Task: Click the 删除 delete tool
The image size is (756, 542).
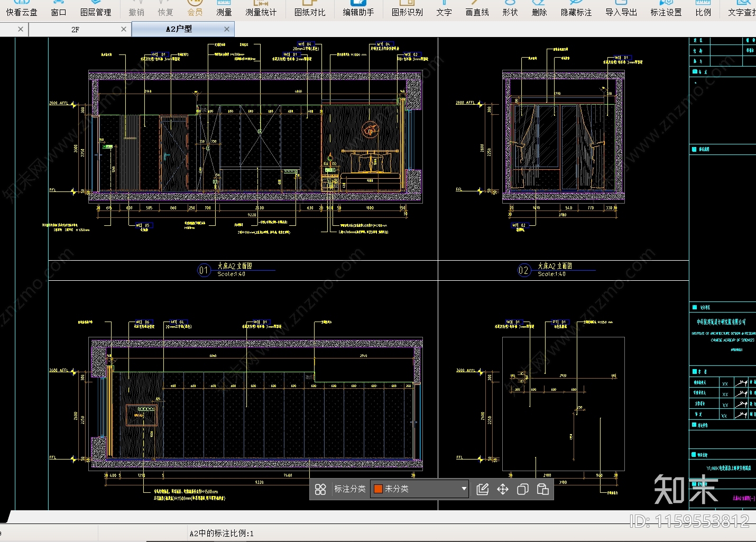Action: tap(539, 9)
